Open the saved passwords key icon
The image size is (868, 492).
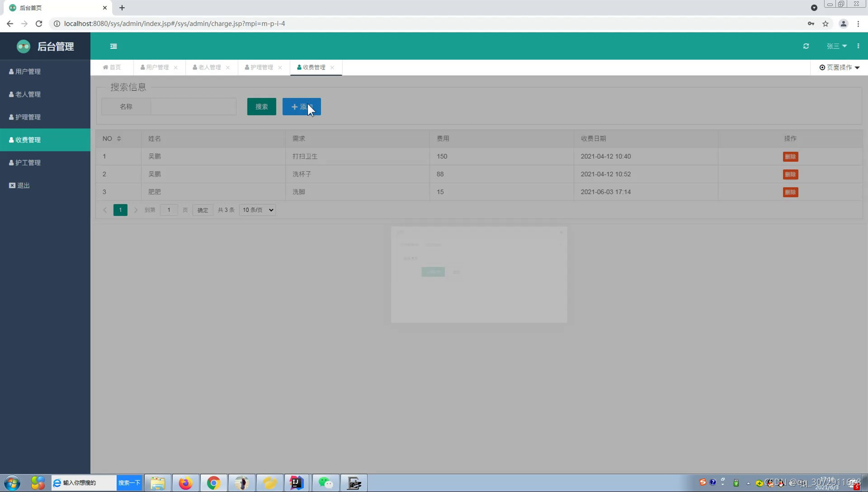811,24
